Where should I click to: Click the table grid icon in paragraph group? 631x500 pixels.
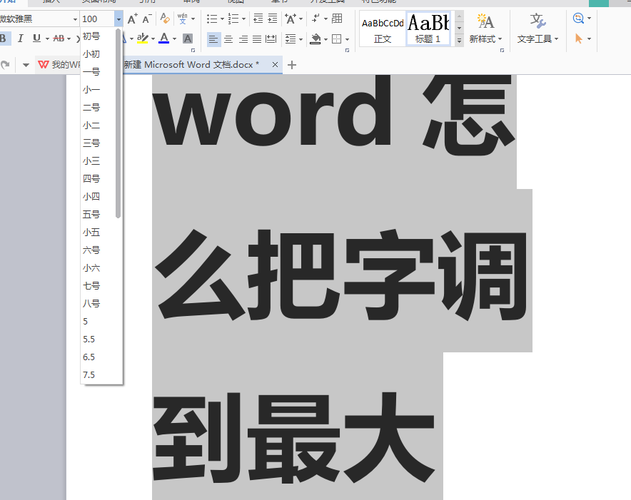(337, 18)
